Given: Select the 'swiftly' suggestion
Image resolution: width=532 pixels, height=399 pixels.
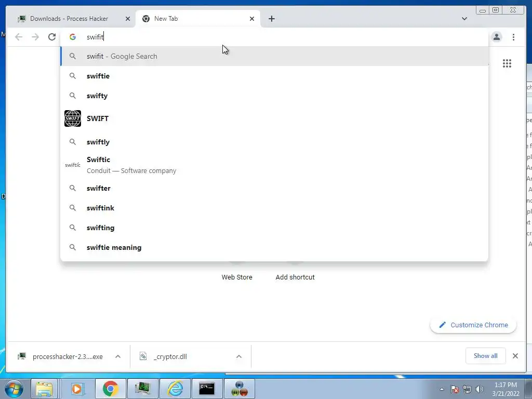Looking at the screenshot, I should 274,142.
